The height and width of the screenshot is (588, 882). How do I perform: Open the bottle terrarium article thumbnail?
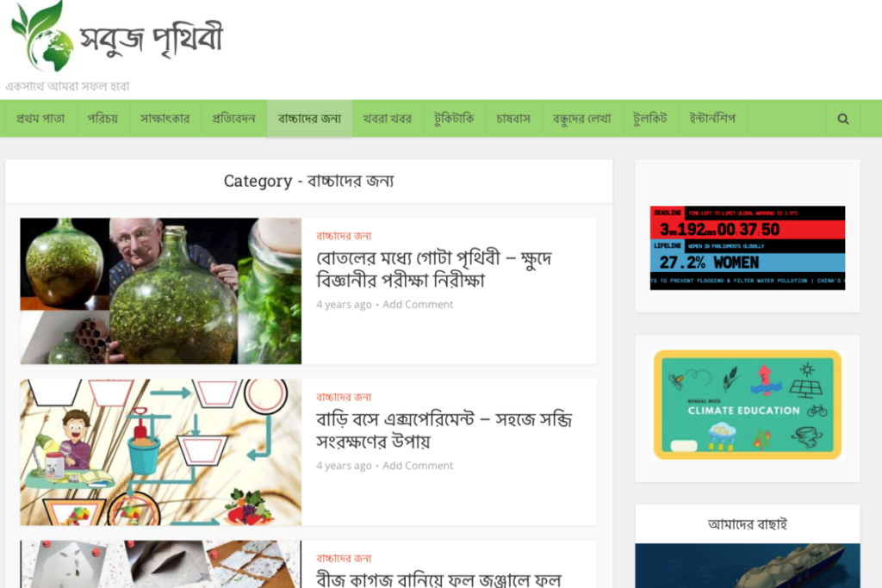click(x=161, y=291)
